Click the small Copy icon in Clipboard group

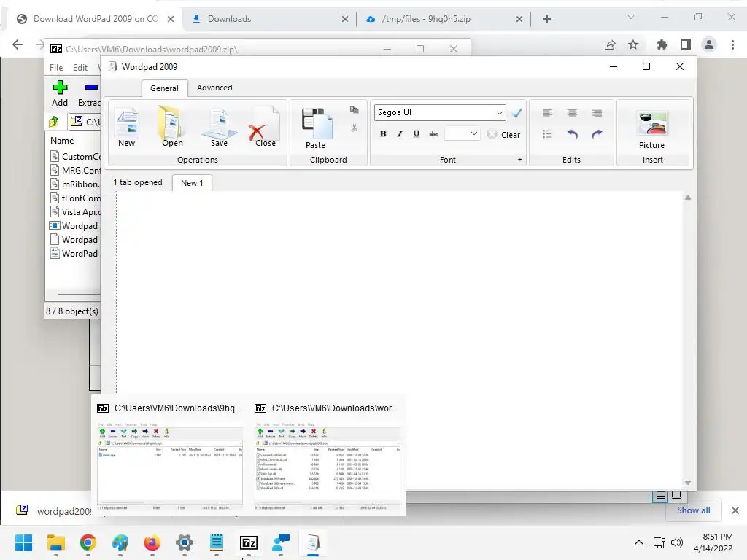click(x=354, y=110)
